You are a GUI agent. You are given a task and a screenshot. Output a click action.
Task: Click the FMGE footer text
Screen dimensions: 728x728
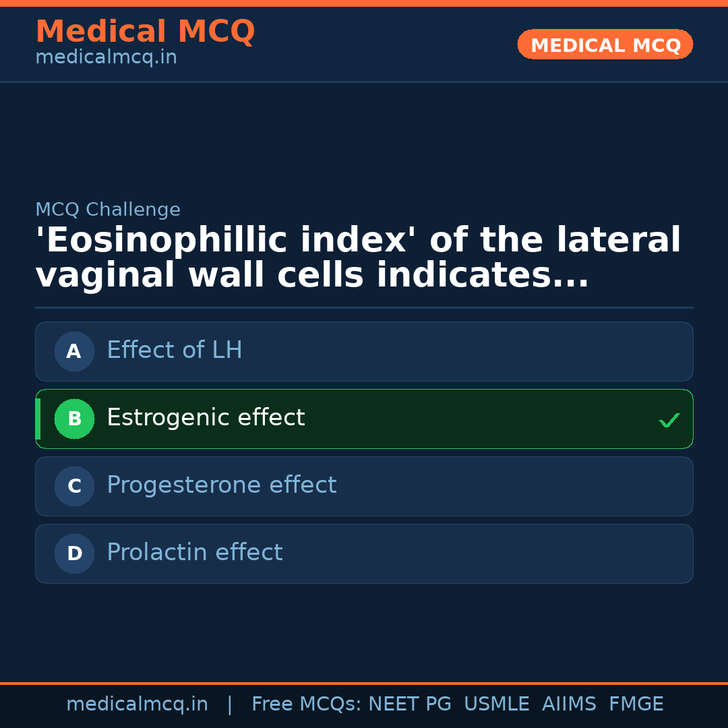(636, 704)
